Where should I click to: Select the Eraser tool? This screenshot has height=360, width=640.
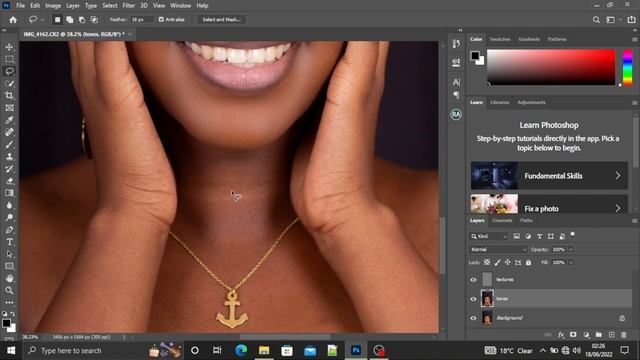point(9,181)
